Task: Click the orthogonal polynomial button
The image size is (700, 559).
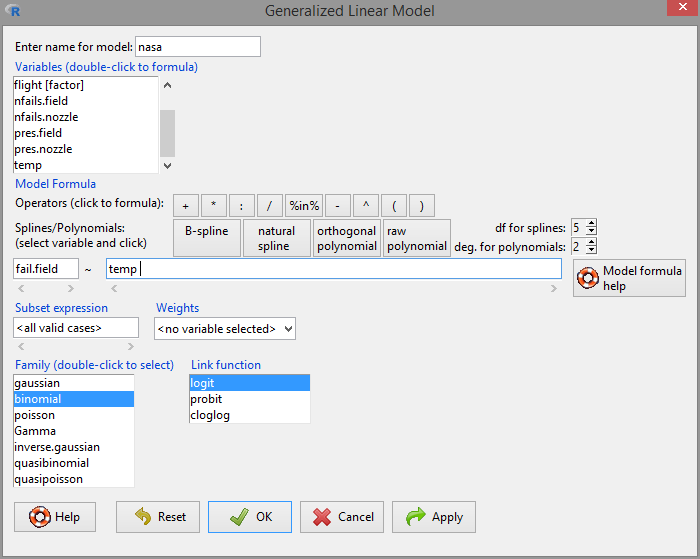Action: (347, 238)
